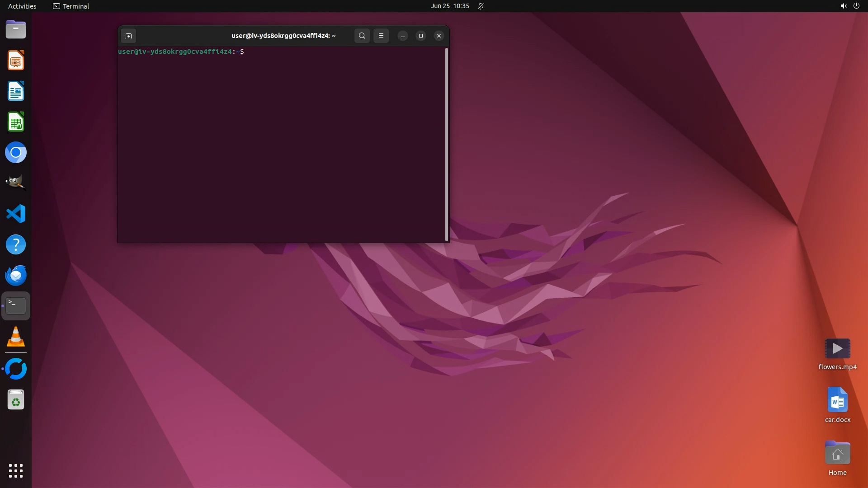Open the Files manager from dock
Image resolution: width=868 pixels, height=488 pixels.
(x=16, y=30)
